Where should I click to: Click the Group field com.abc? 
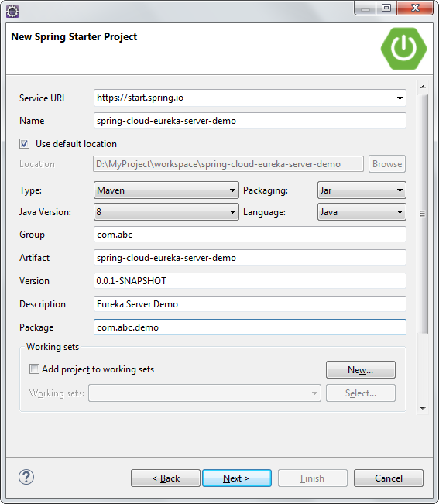250,235
